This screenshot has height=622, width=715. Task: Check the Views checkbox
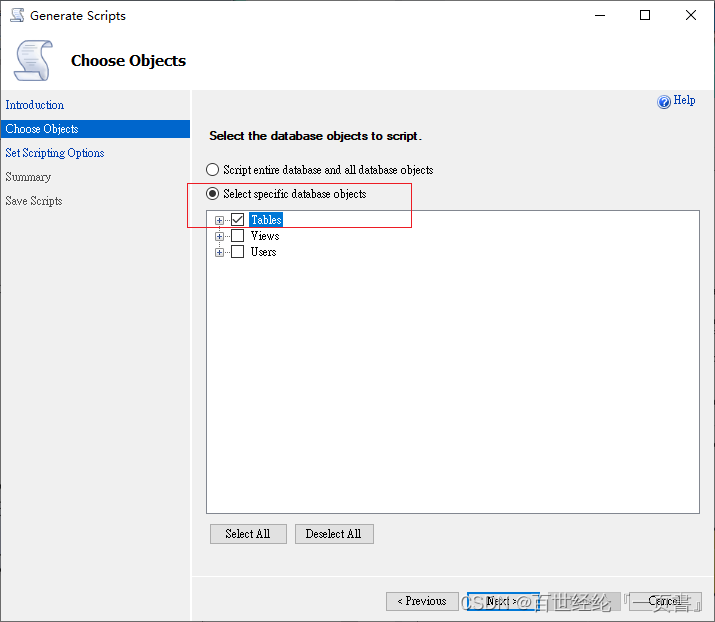238,236
